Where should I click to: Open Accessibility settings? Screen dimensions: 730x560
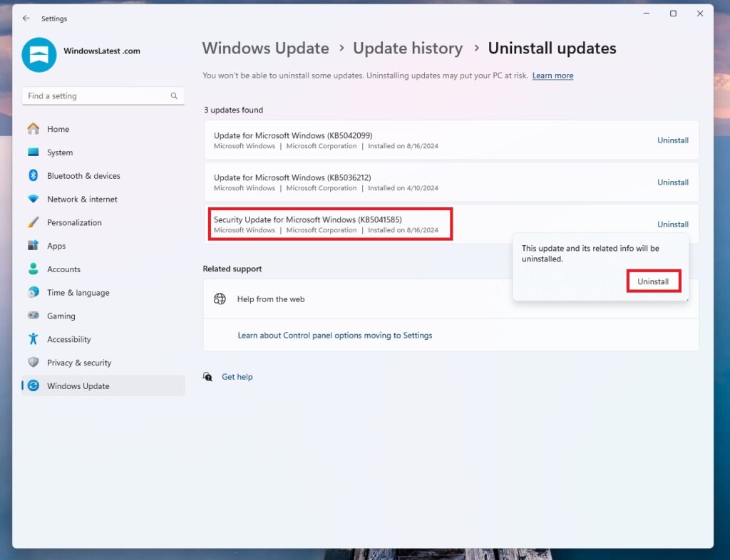pos(68,339)
